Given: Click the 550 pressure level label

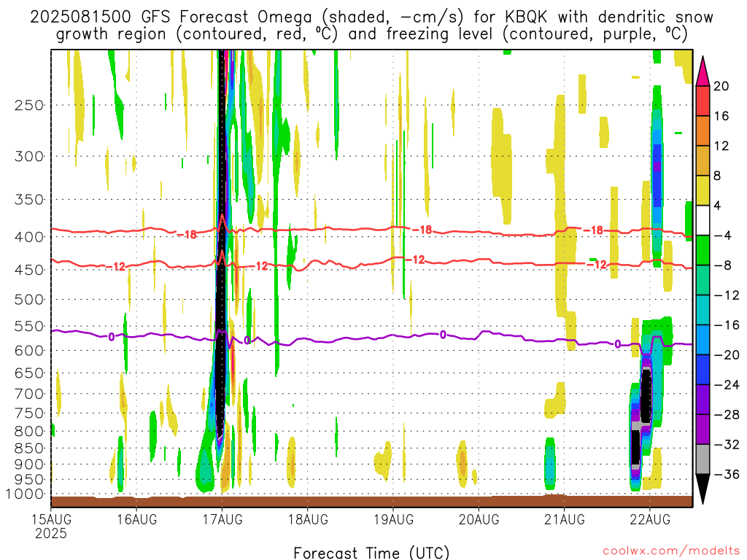Looking at the screenshot, I should click(29, 326).
